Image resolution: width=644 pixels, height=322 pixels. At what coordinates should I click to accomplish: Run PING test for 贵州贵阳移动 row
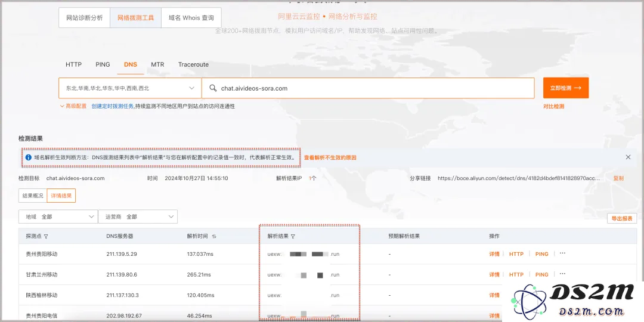pos(541,254)
